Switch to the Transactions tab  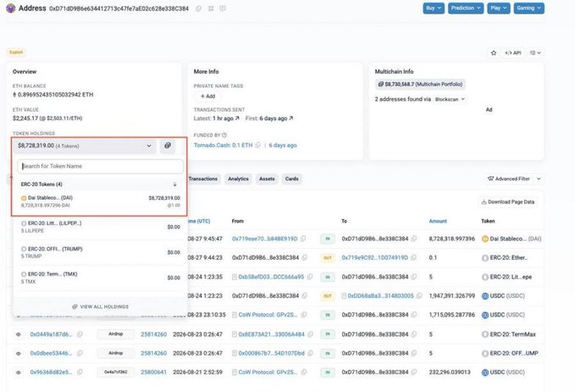pyautogui.click(x=202, y=179)
